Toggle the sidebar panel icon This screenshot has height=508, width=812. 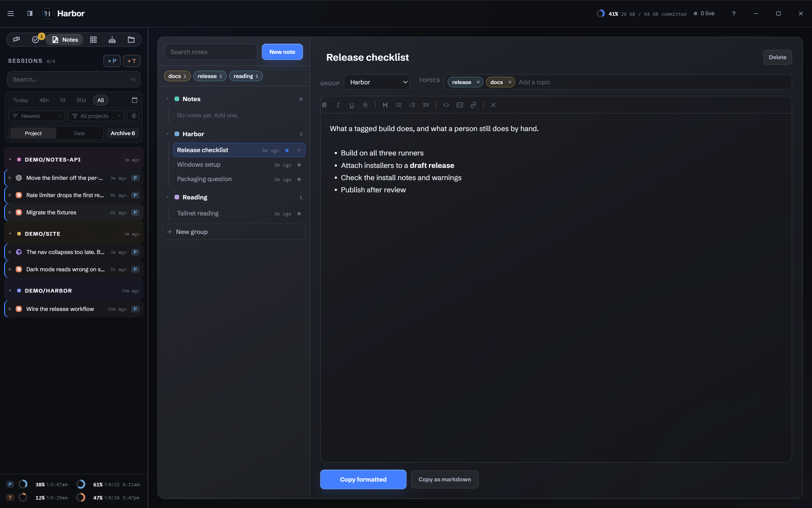[30, 13]
